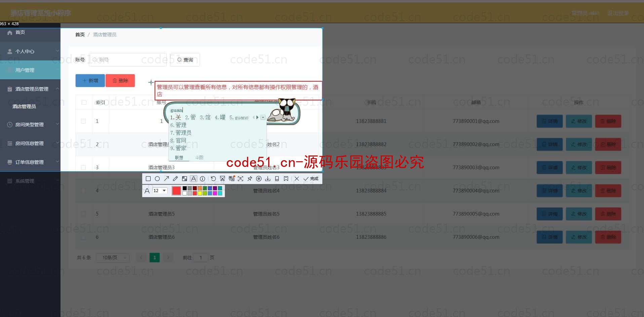Toggle the select-all header checkbox
Viewport: 644px width, 317px height.
pyautogui.click(x=84, y=102)
